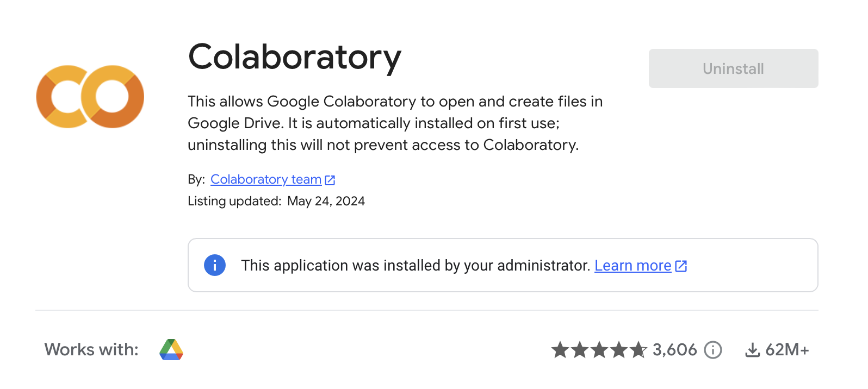Screen dimensions: 868x389
Task: Click the download count arrow icon
Action: click(752, 350)
